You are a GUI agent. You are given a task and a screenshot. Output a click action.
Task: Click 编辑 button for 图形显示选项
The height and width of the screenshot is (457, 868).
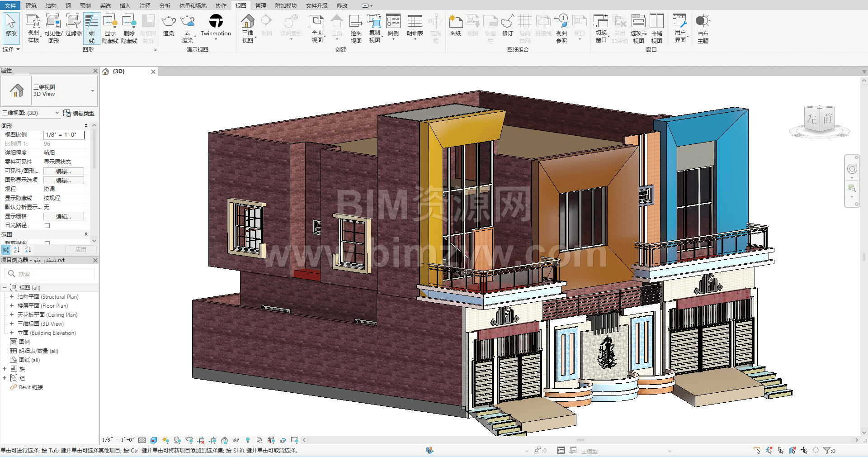63,180
